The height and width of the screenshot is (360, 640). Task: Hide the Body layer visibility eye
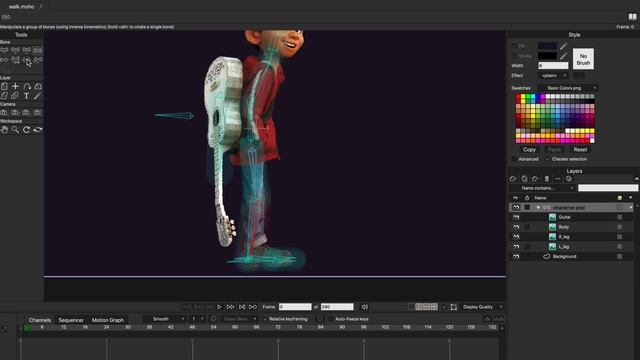click(x=516, y=227)
